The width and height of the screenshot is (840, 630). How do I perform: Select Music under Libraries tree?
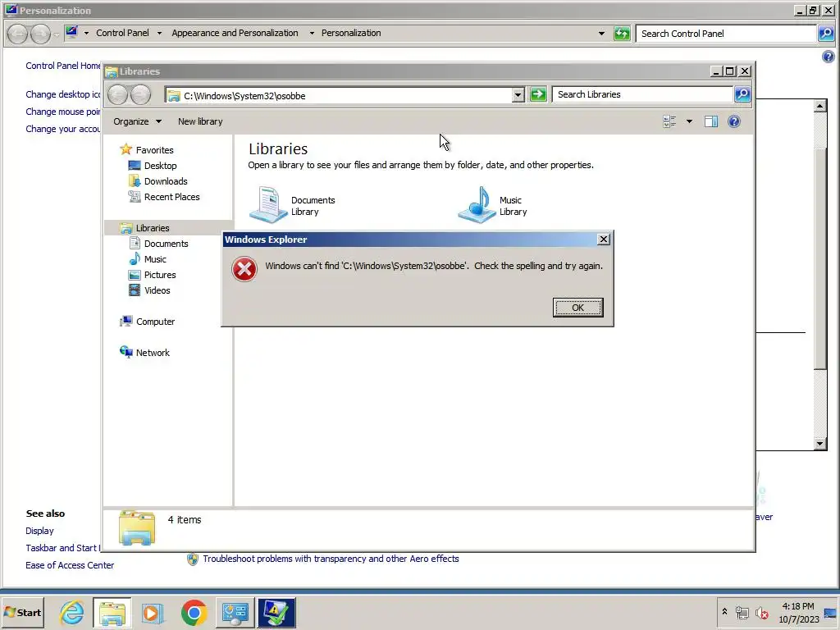(148, 258)
